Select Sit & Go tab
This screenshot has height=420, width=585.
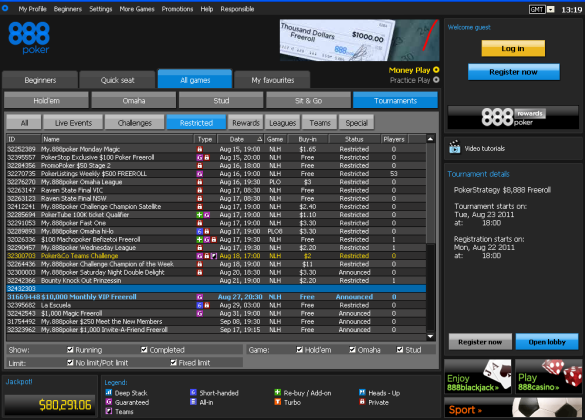(x=308, y=100)
